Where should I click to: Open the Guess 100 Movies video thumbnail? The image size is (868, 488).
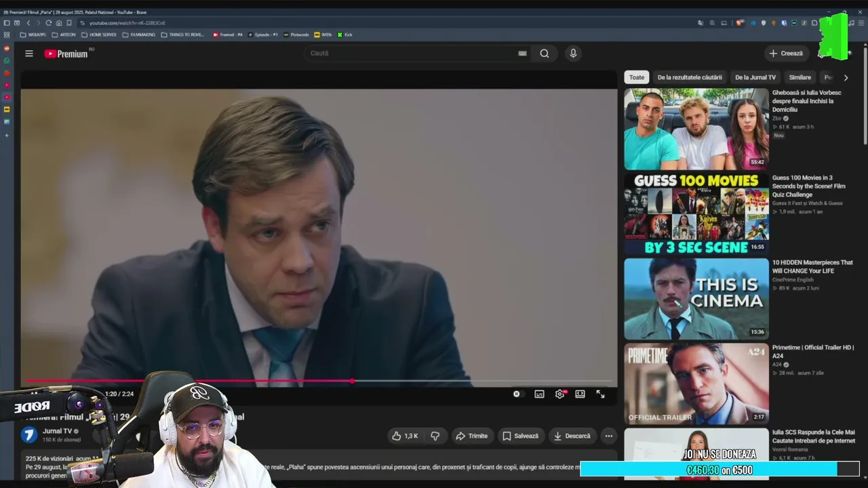tap(696, 213)
